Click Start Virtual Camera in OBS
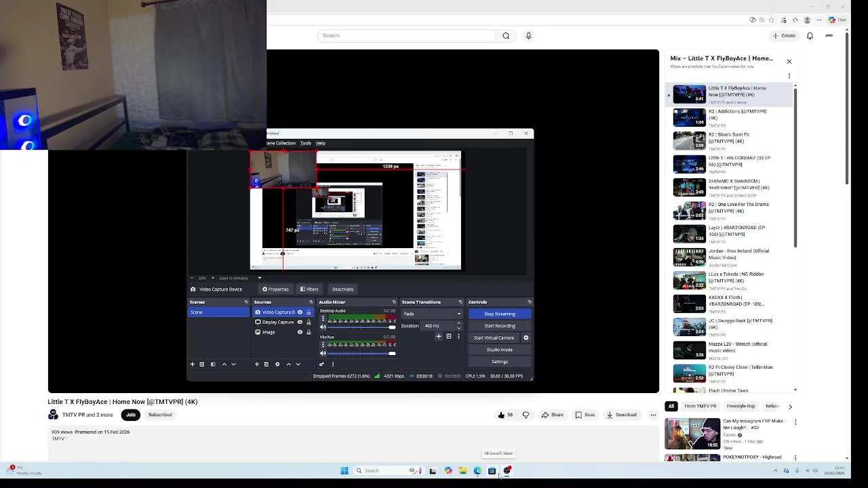 pos(494,338)
